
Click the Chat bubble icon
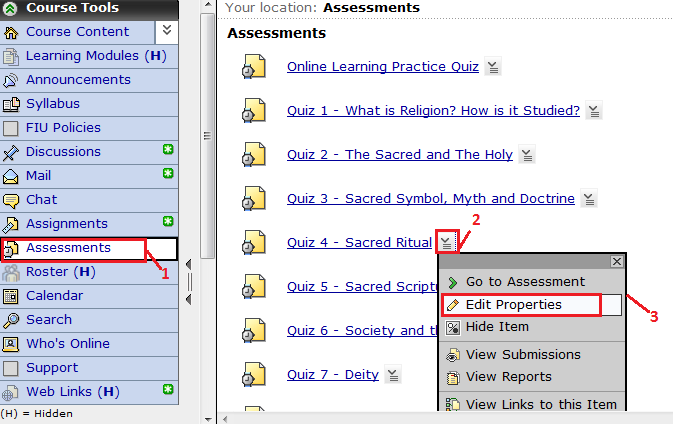click(11, 200)
